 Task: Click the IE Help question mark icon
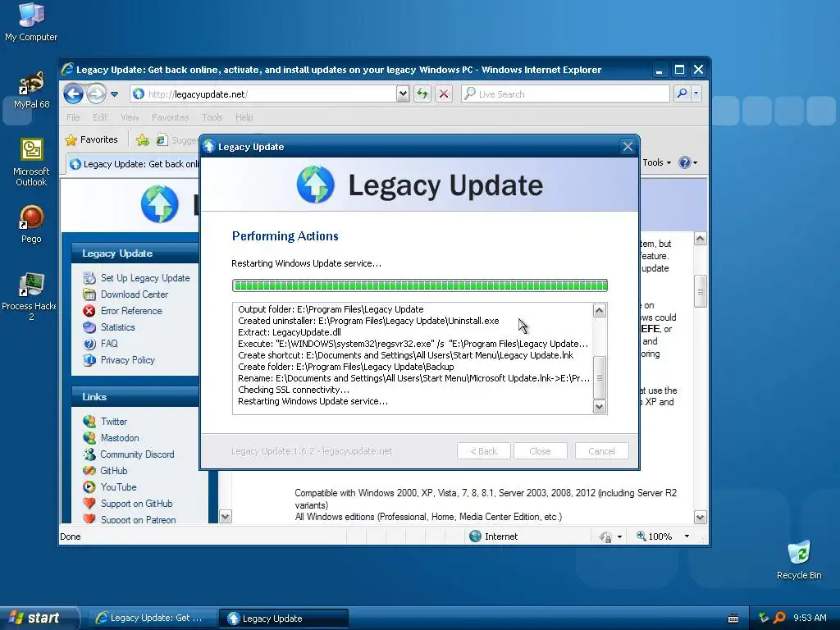pos(684,162)
